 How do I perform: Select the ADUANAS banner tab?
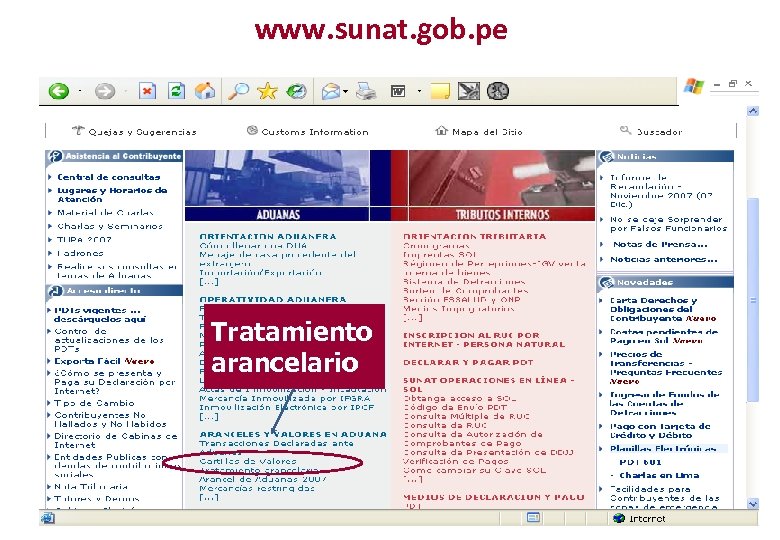click(x=278, y=214)
